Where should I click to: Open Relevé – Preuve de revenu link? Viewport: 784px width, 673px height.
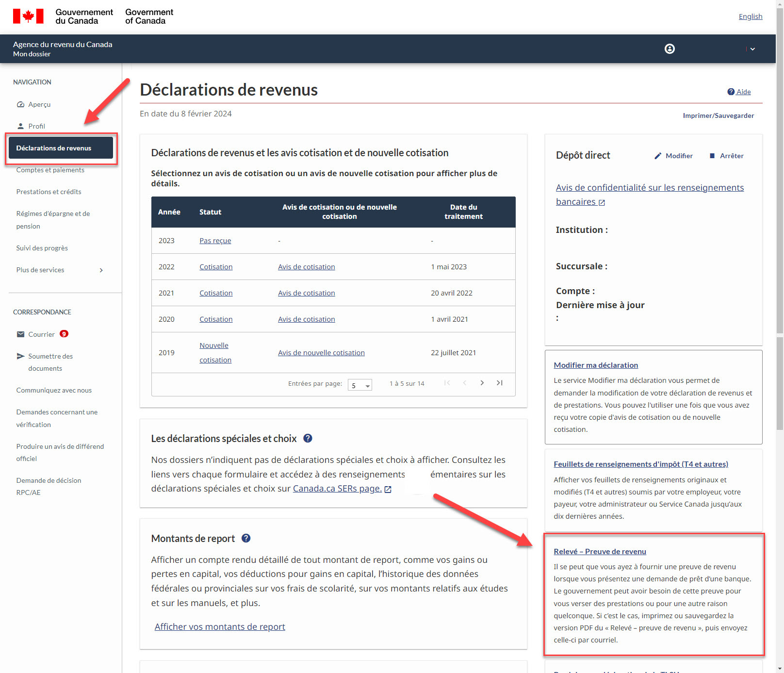click(x=600, y=552)
